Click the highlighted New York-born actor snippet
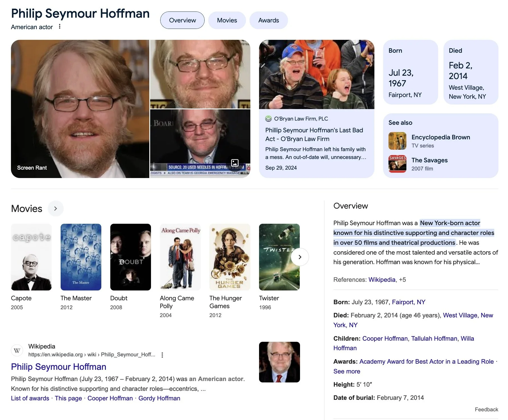This screenshot has width=508, height=420. pos(414,233)
